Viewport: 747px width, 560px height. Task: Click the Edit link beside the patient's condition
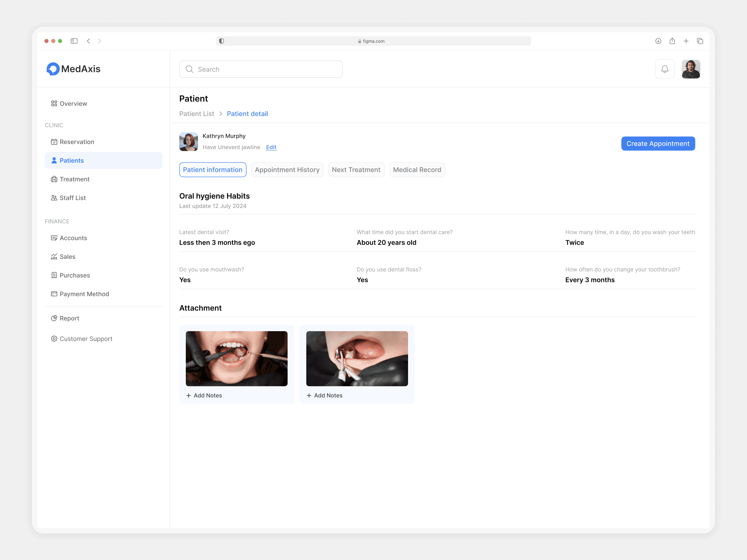271,147
